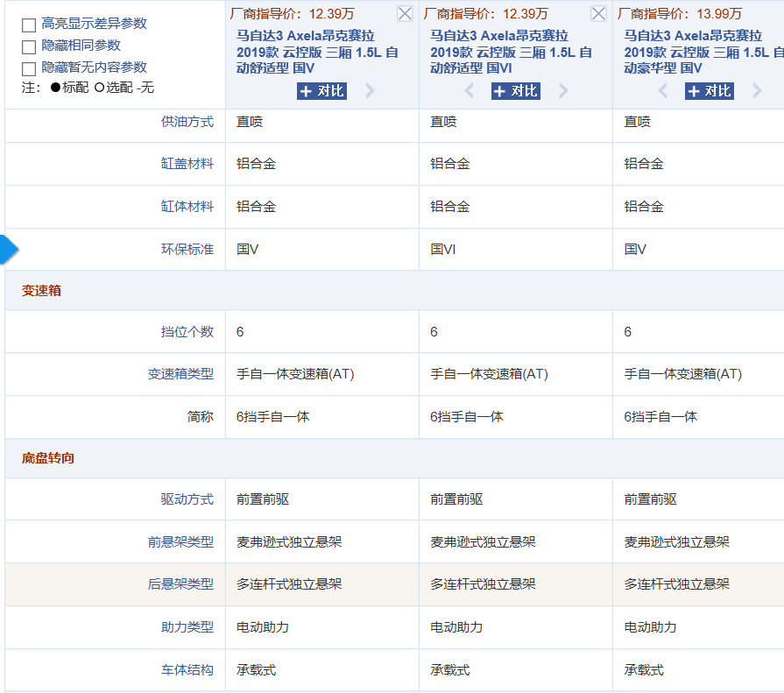Image resolution: width=784 pixels, height=693 pixels.
Task: Click the blue arrow tab on left edge
Action: tap(7, 248)
